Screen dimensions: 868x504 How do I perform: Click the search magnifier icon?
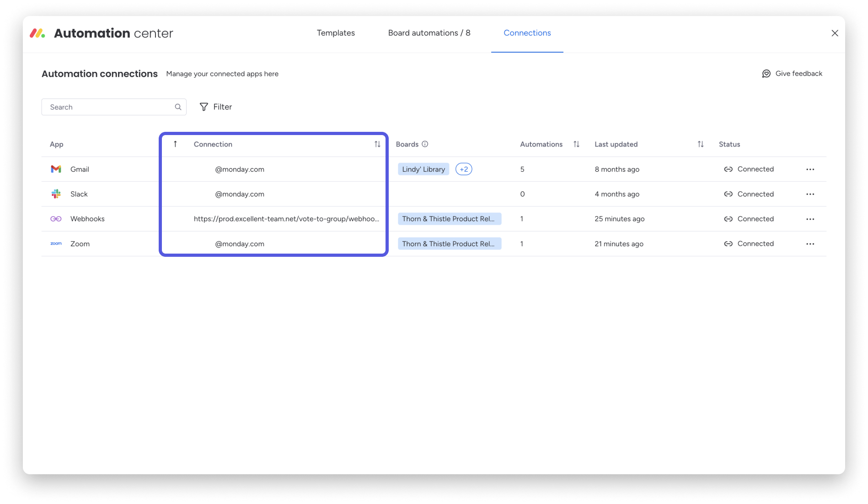pos(177,107)
